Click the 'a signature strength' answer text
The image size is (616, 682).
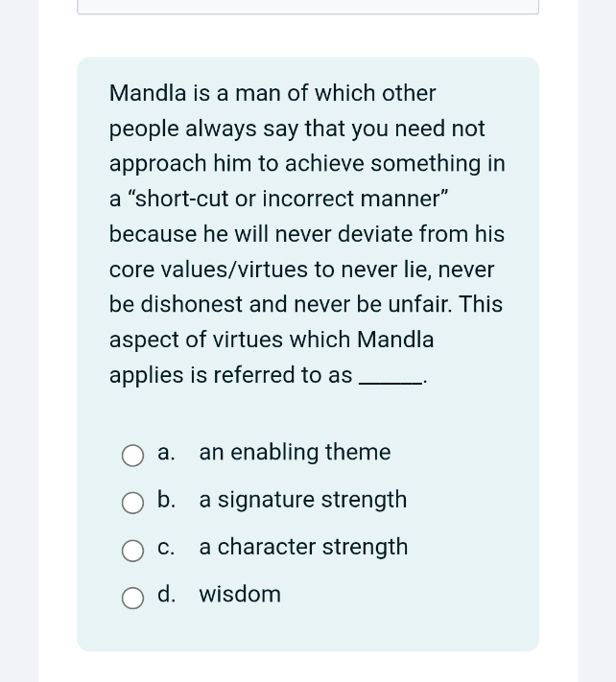pos(303,500)
